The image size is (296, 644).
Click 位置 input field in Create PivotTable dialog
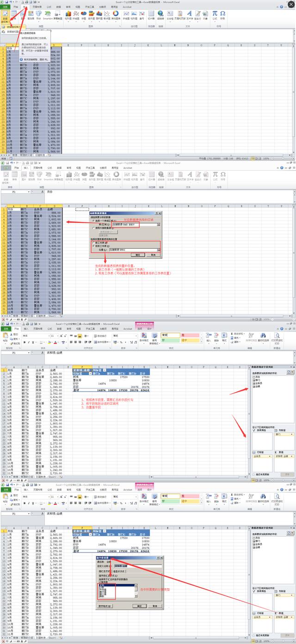click(132, 250)
